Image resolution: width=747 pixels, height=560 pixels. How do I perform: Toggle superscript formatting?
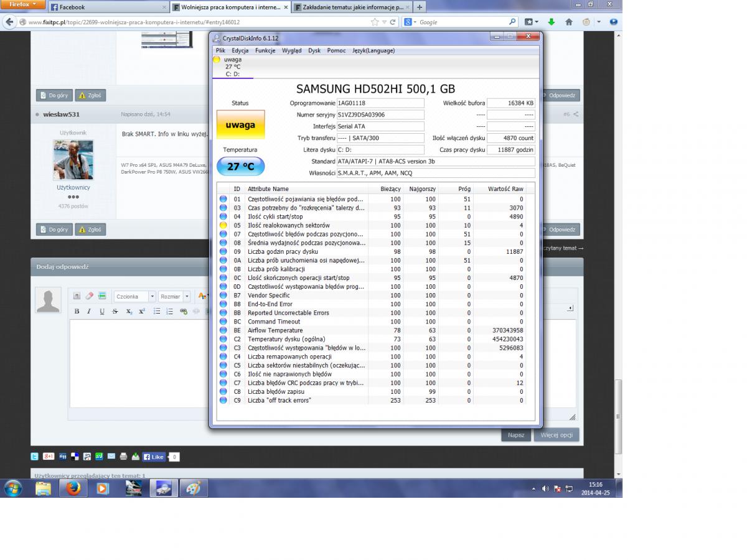coord(142,311)
